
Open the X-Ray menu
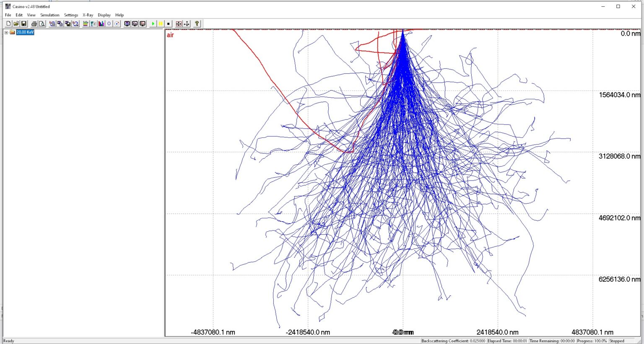click(x=88, y=15)
